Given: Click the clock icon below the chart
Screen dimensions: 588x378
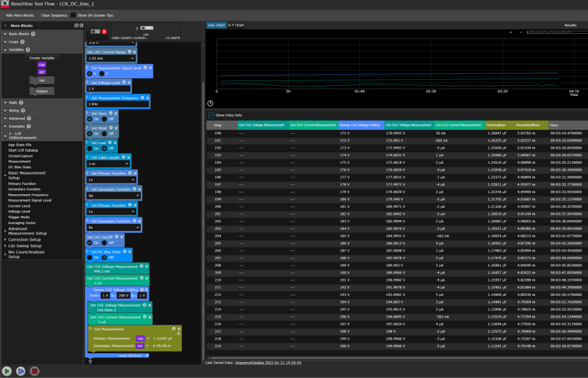Looking at the screenshot, I should coord(210,103).
